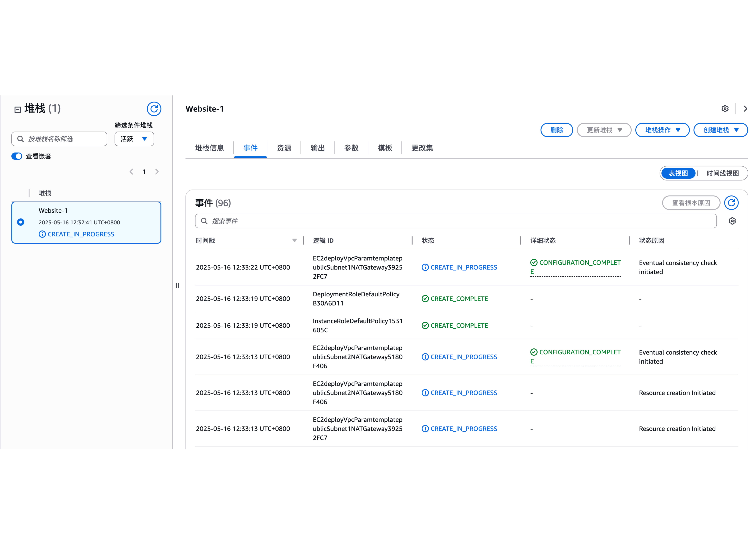Open events table preferences gear

coord(732,221)
